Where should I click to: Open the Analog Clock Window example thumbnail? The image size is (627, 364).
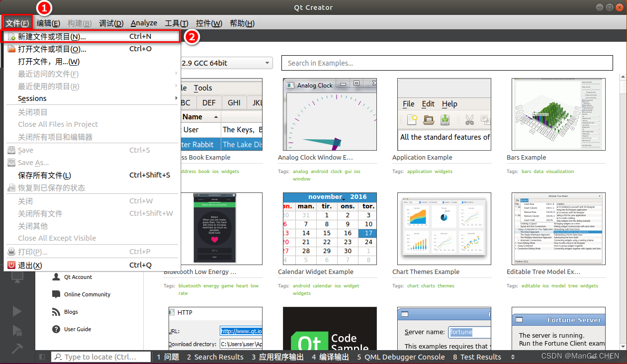330,114
